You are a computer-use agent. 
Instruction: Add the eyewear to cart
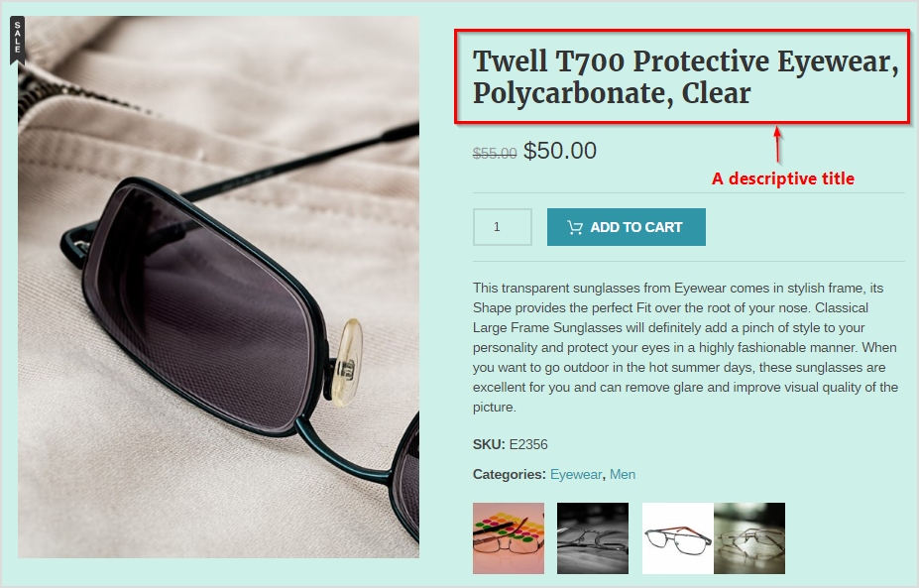(626, 227)
